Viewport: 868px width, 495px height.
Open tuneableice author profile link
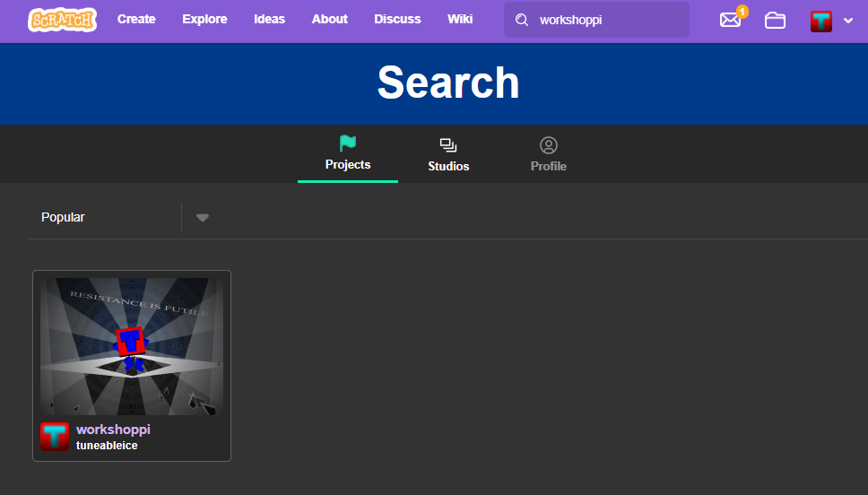point(107,445)
